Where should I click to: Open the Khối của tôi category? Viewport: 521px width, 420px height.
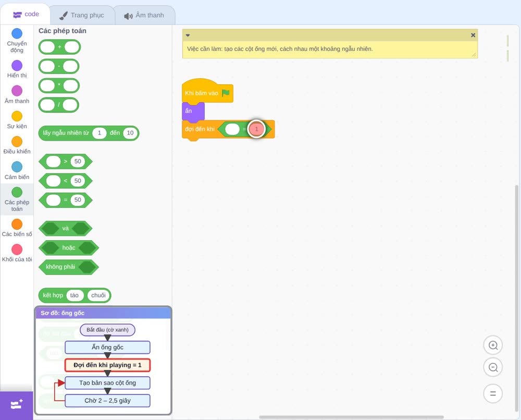pos(17,253)
